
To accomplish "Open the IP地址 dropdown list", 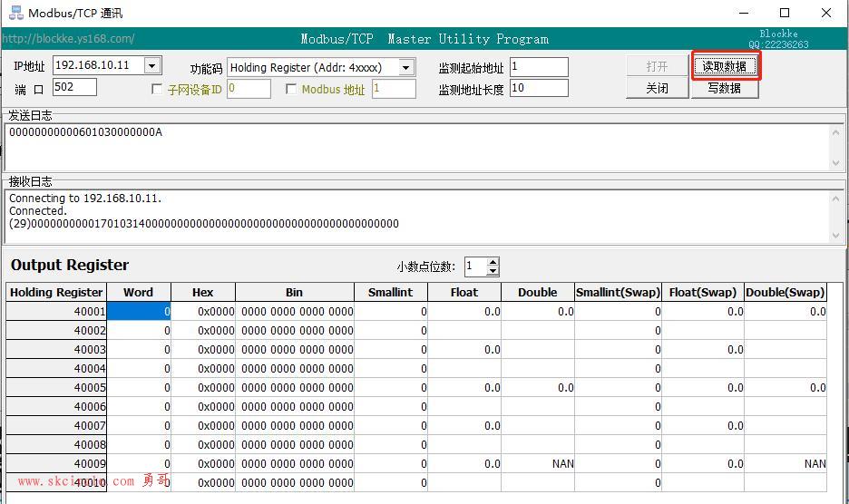I will pos(152,66).
